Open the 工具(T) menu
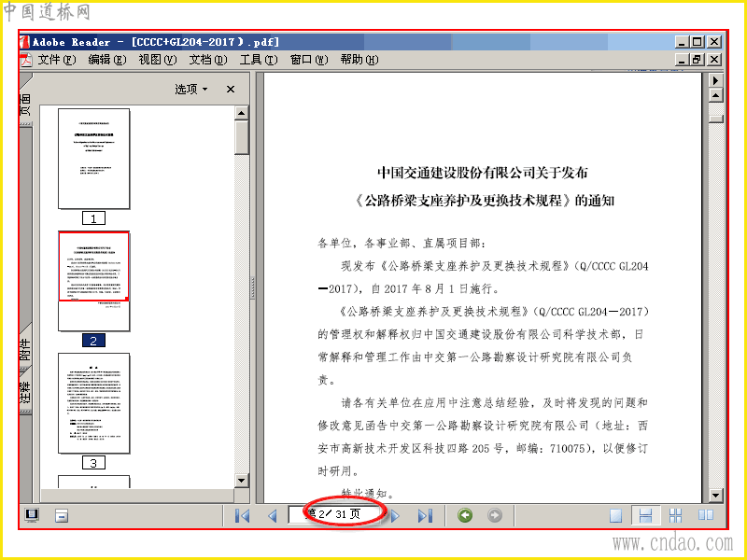This screenshot has width=747, height=560. (x=259, y=60)
